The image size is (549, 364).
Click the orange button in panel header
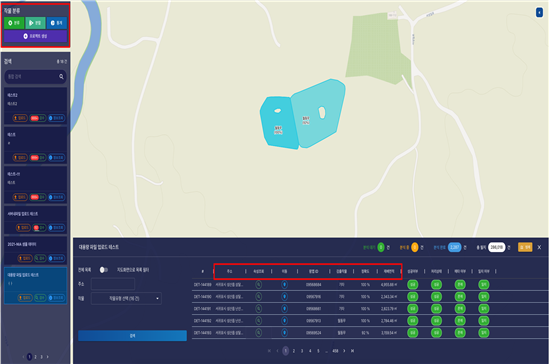525,247
